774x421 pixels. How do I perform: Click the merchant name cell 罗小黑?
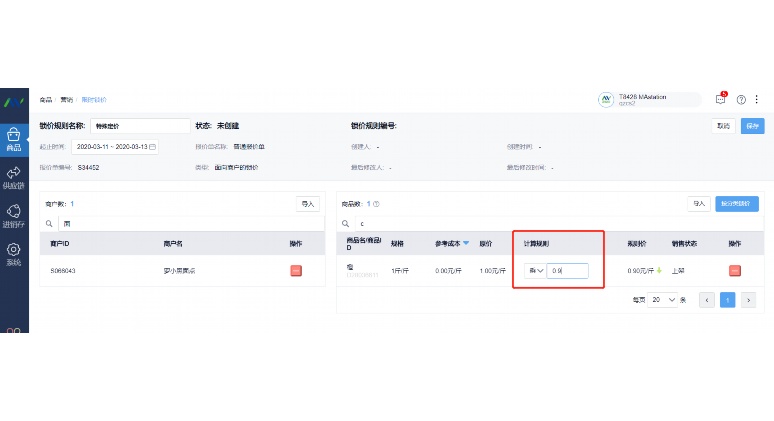179,270
